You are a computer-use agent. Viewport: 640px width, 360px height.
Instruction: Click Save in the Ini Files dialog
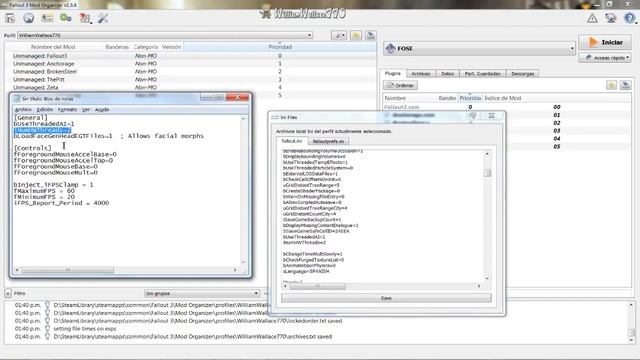point(386,298)
